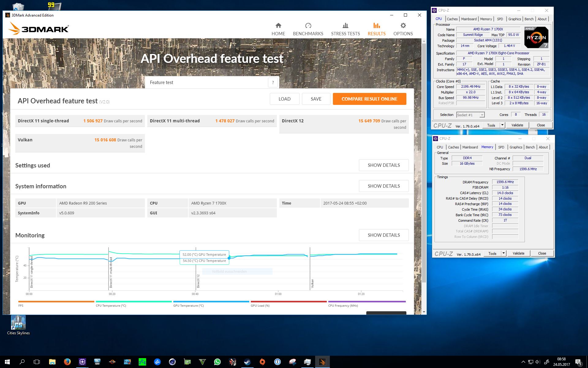Open WhatsApp from the taskbar

[217, 362]
